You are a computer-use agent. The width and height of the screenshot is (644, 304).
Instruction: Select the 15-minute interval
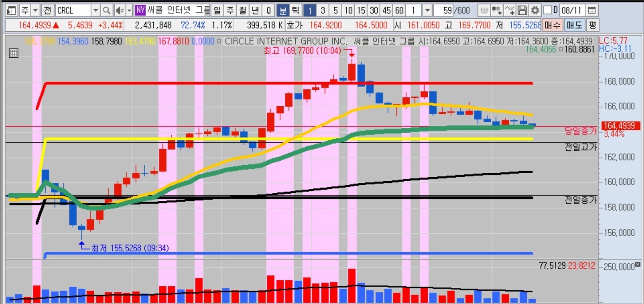[x=362, y=10]
